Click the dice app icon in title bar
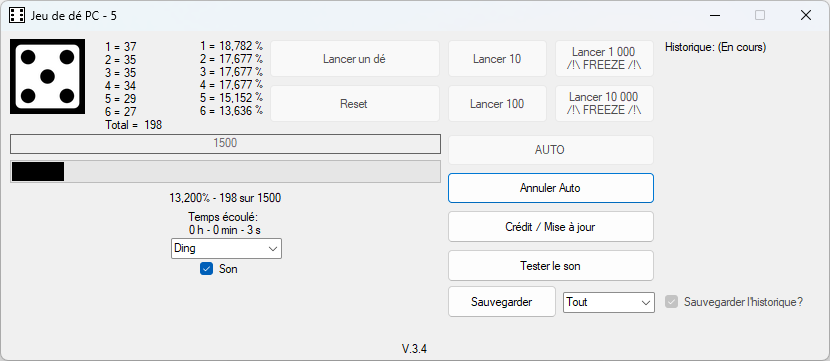 [17, 15]
